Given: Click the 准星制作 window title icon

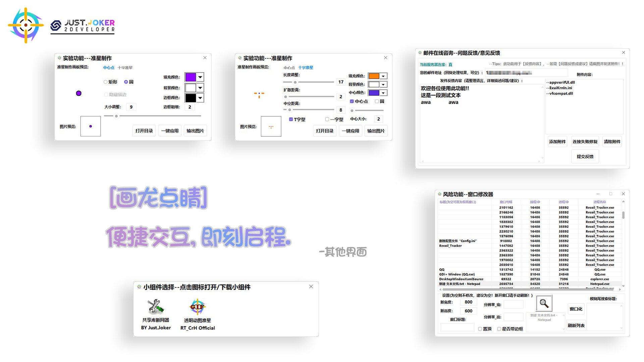Looking at the screenshot, I should (x=59, y=58).
